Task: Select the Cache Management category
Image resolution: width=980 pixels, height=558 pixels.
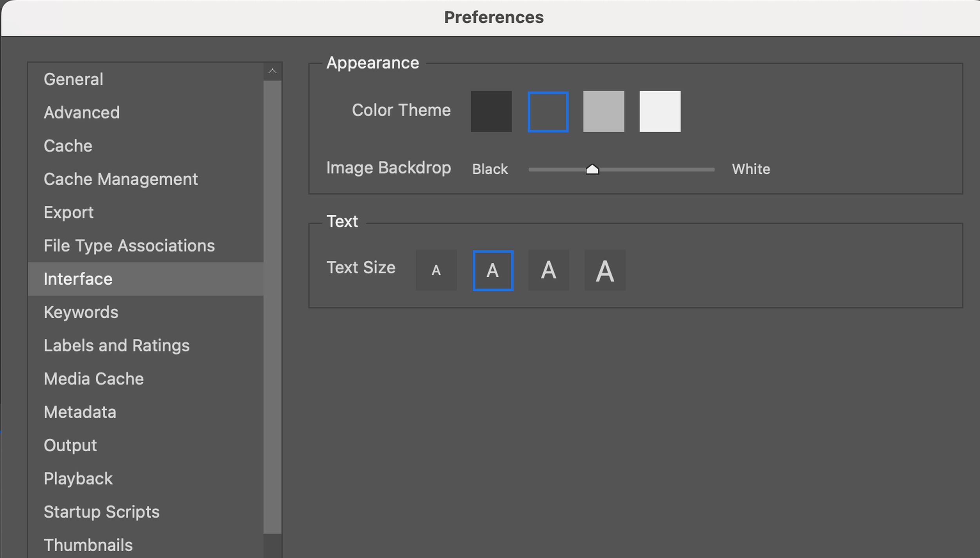Action: point(120,179)
